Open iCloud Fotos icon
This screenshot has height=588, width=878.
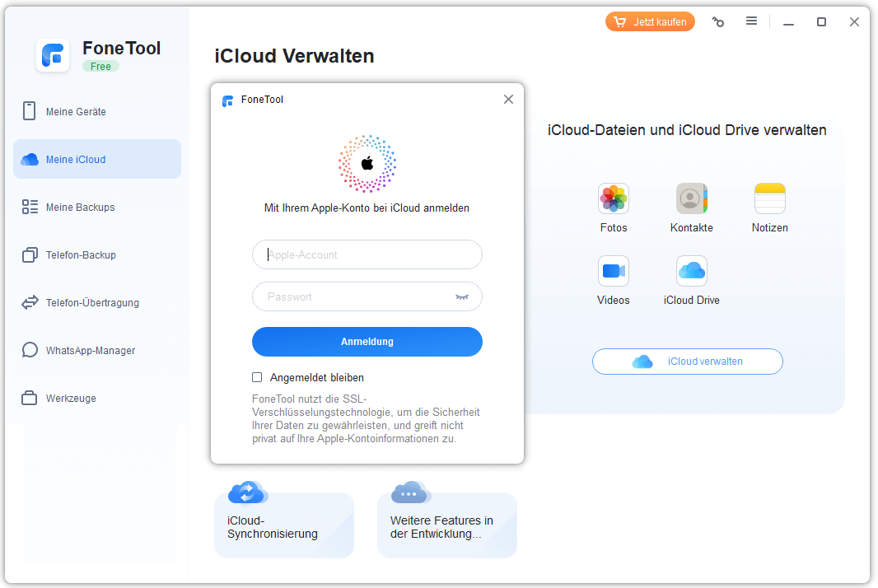coord(613,198)
